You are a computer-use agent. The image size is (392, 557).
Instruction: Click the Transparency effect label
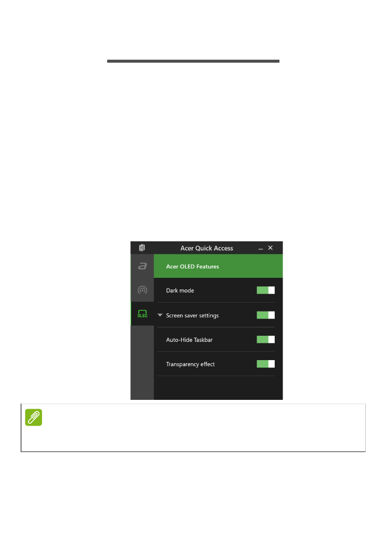click(191, 364)
